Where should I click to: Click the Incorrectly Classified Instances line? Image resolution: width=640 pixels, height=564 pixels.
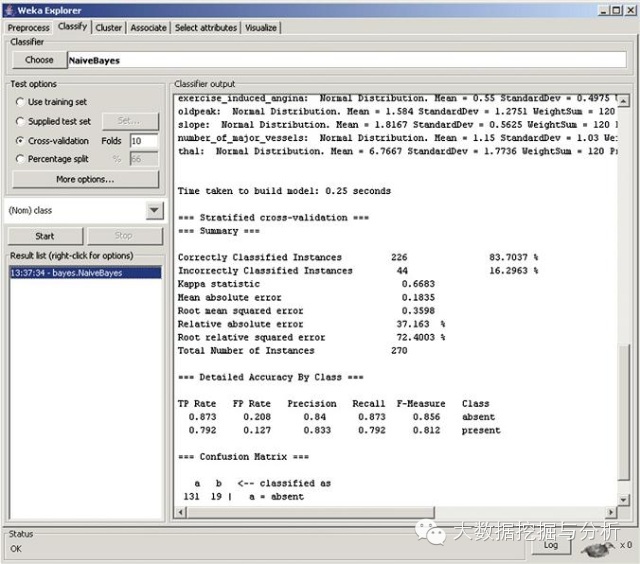pyautogui.click(x=358, y=271)
